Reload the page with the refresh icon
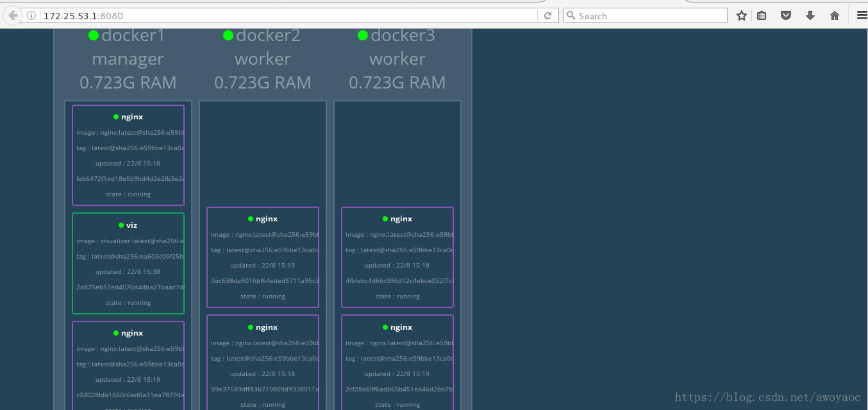The width and height of the screenshot is (868, 410). (x=547, y=16)
